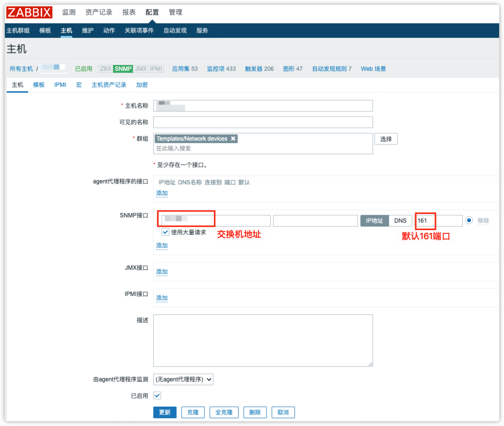Viewport: 504px width, 426px height.
Task: Click the SNMP port field showing 161
Action: click(x=439, y=221)
